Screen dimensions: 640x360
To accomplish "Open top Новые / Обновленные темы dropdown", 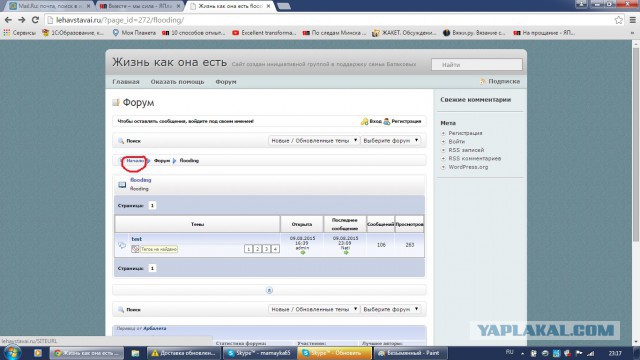I will click(313, 140).
